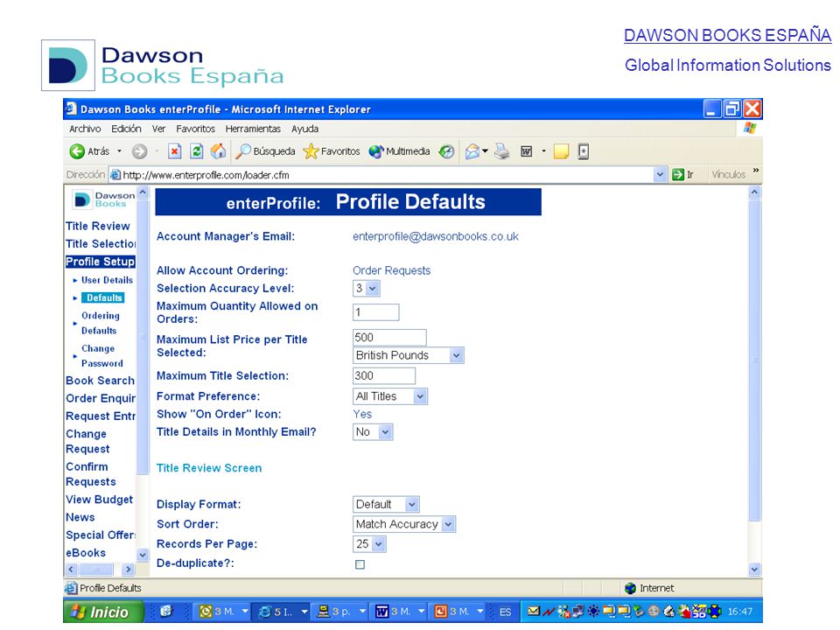Click the Maximum List Price field showing 500
The image size is (840, 630).
click(389, 338)
